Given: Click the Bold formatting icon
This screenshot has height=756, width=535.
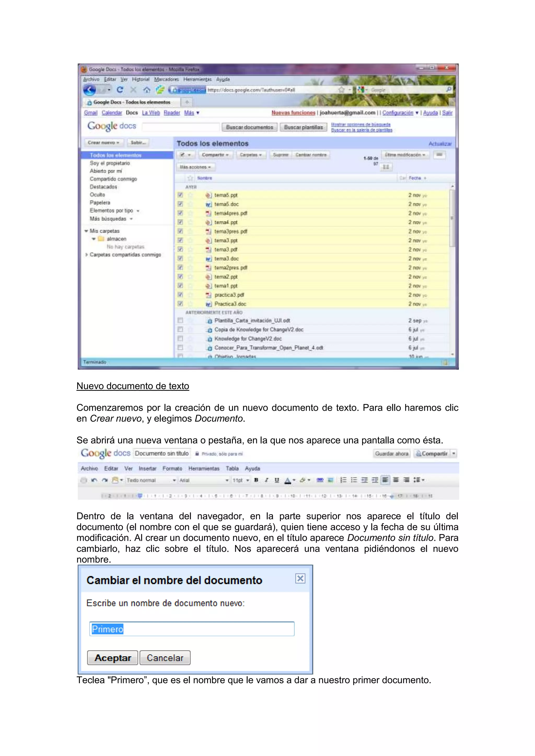Looking at the screenshot, I should (x=256, y=480).
